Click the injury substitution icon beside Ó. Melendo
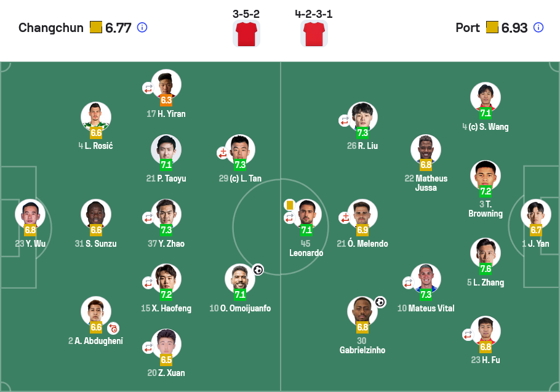 [x=344, y=217]
